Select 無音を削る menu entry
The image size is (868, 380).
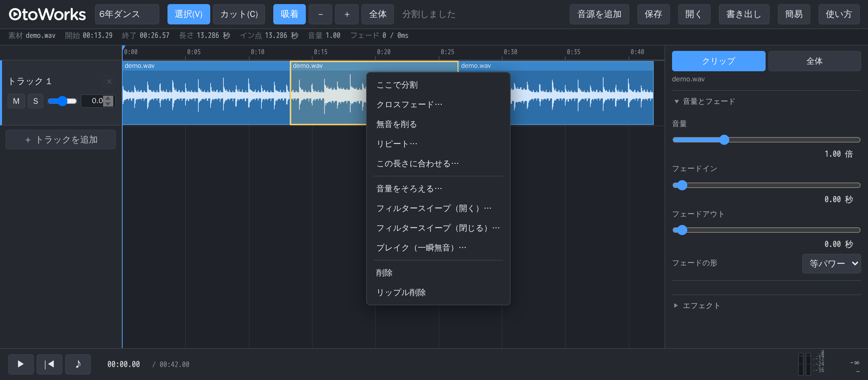click(438, 124)
